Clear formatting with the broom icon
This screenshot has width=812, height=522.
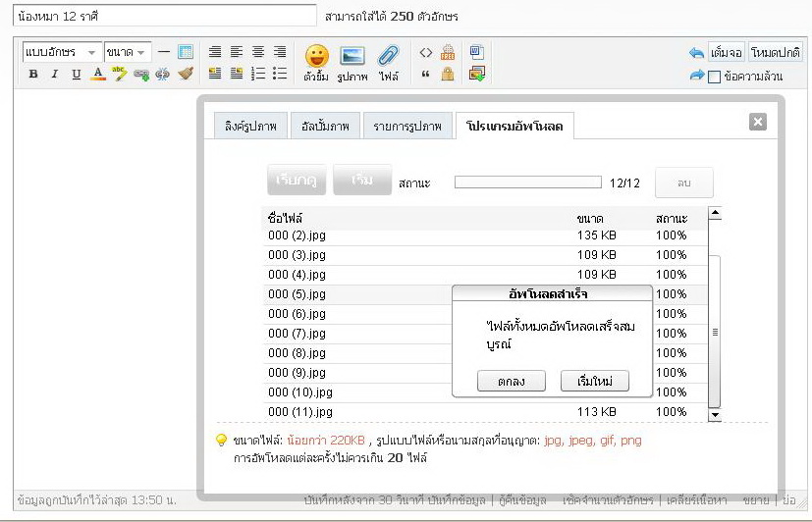tap(186, 74)
